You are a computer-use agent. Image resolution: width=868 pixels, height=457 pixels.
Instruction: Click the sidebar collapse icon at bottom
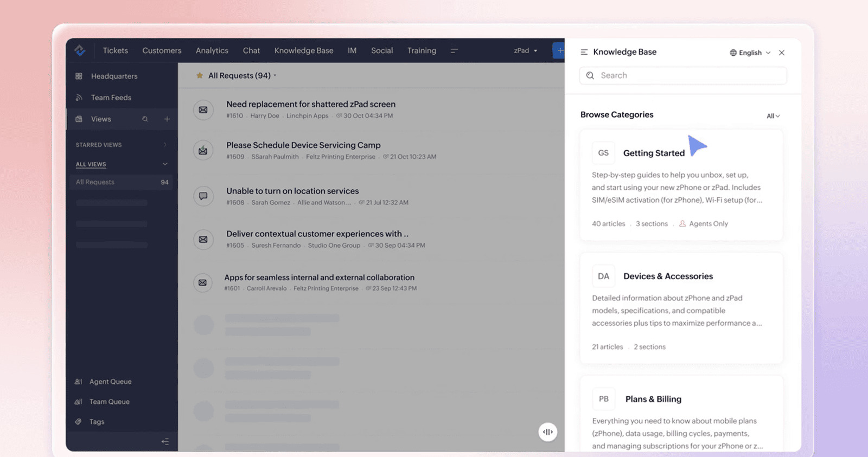(165, 442)
